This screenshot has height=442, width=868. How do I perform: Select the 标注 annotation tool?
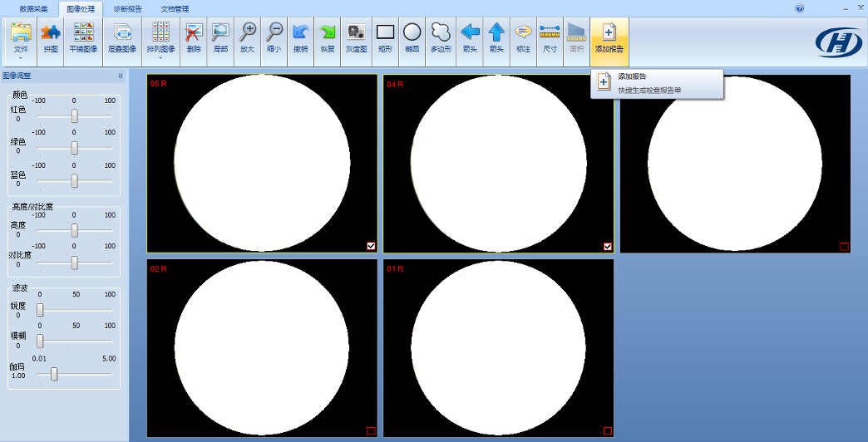click(523, 42)
